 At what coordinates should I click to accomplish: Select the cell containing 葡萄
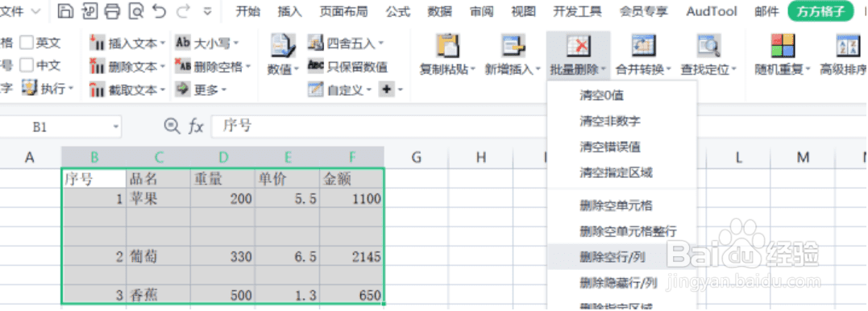point(158,256)
